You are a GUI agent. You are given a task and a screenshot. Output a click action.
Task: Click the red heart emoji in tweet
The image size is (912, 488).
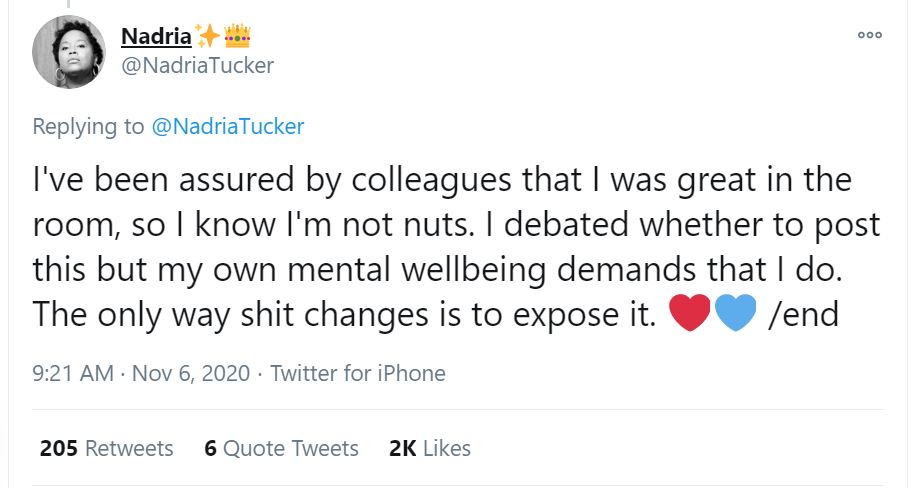689,313
